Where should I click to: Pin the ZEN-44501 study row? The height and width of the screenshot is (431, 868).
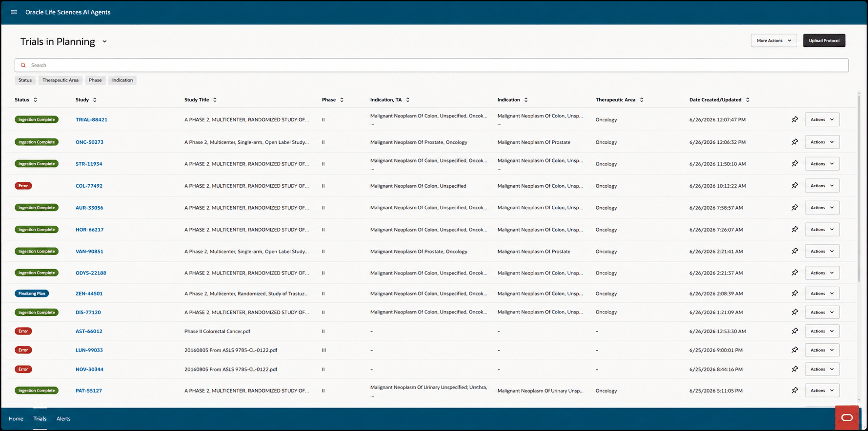pos(795,294)
